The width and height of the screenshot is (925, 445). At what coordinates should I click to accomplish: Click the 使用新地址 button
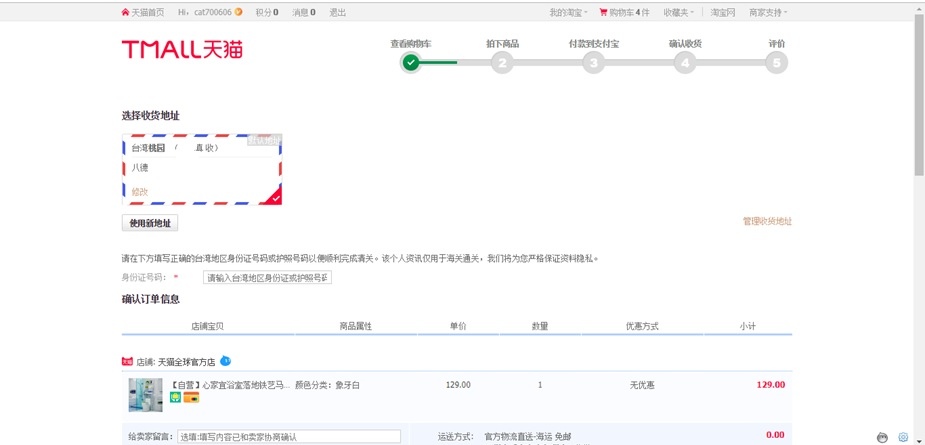(150, 223)
